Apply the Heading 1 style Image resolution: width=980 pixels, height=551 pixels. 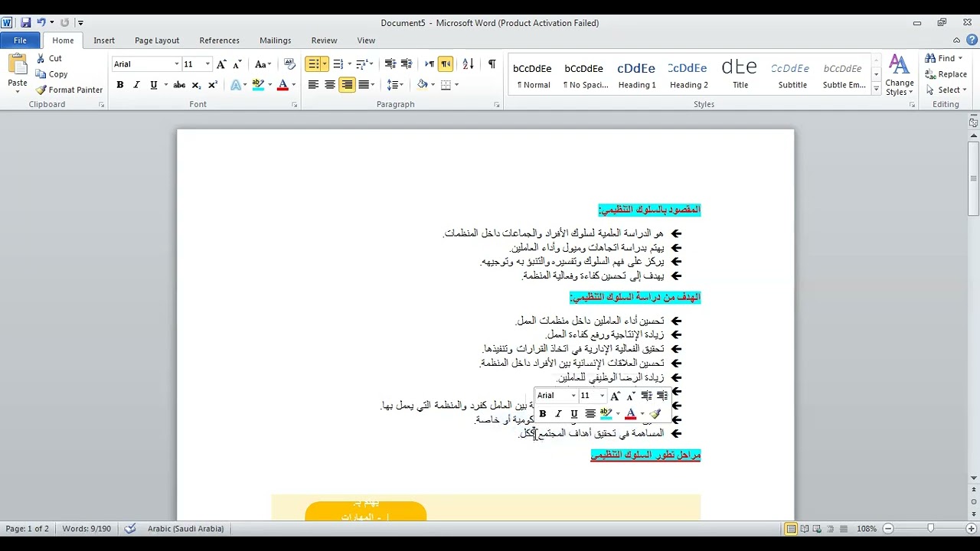click(x=637, y=74)
